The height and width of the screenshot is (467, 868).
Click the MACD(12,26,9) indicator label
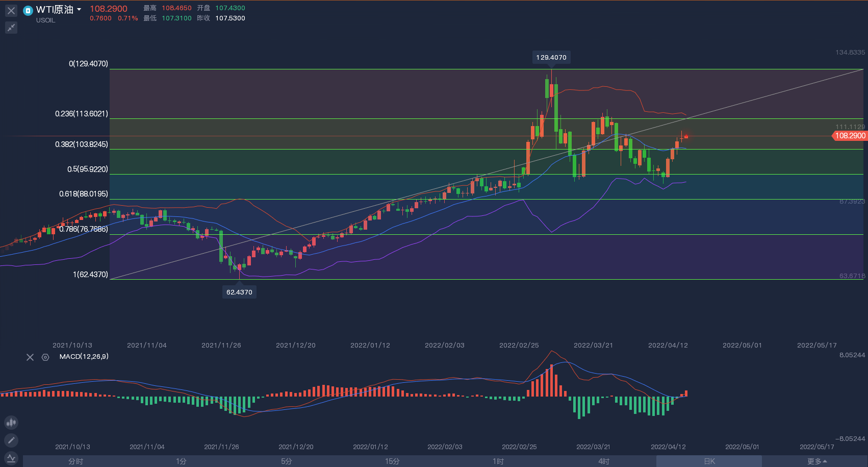[84, 357]
